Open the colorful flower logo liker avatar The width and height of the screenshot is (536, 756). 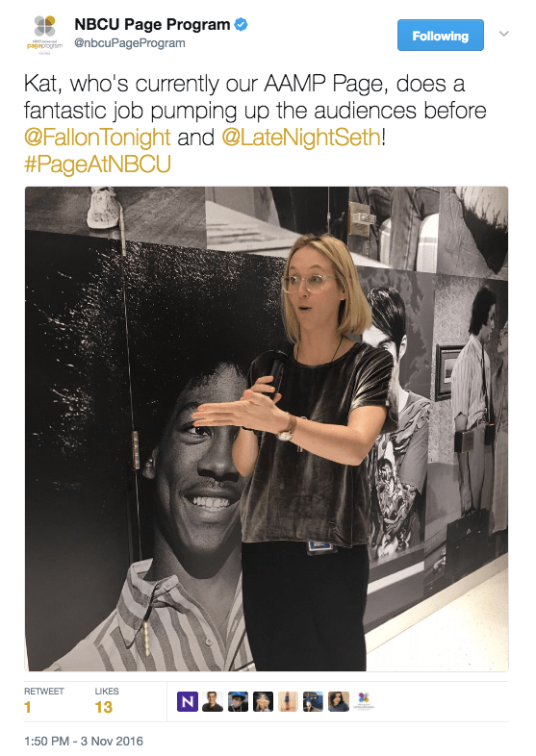(x=364, y=701)
